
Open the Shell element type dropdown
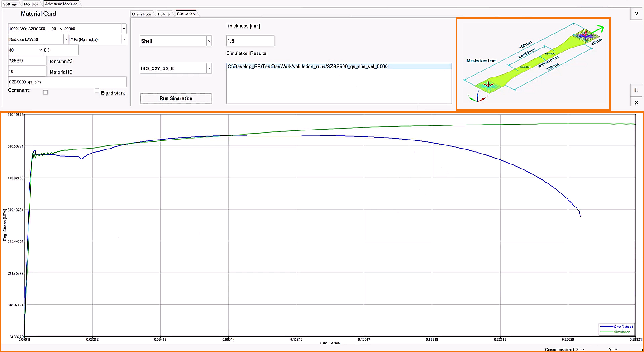(208, 40)
